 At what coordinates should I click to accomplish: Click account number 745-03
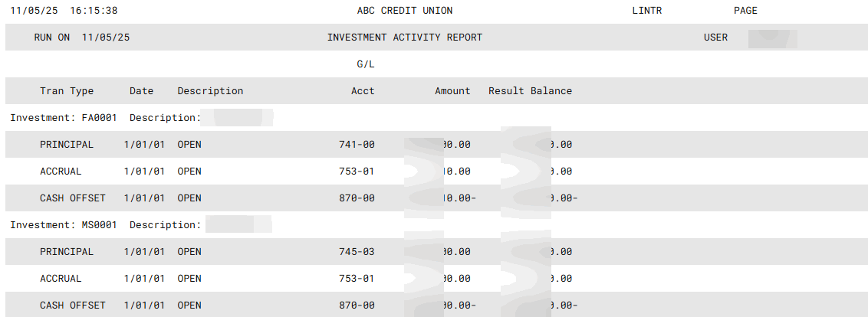click(357, 252)
